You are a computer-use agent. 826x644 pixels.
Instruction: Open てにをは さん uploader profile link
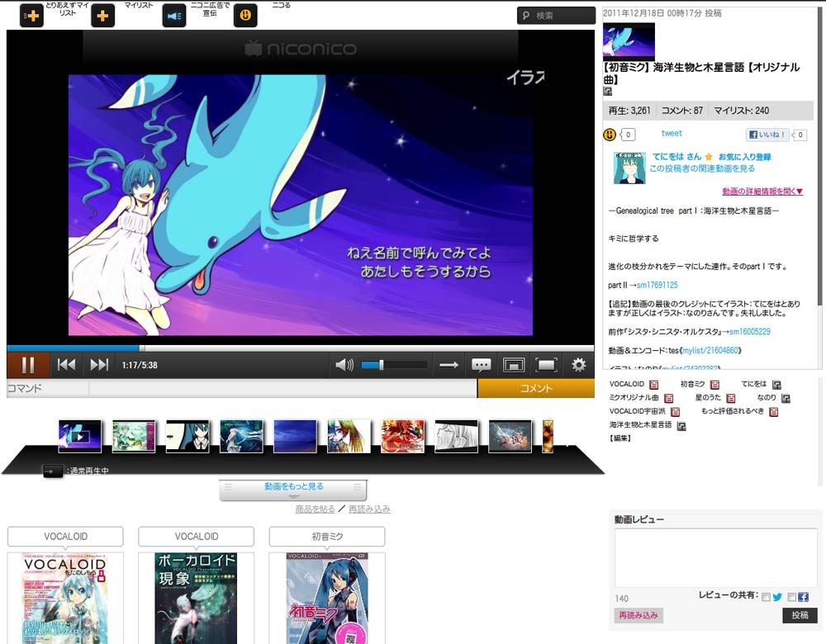tap(677, 156)
